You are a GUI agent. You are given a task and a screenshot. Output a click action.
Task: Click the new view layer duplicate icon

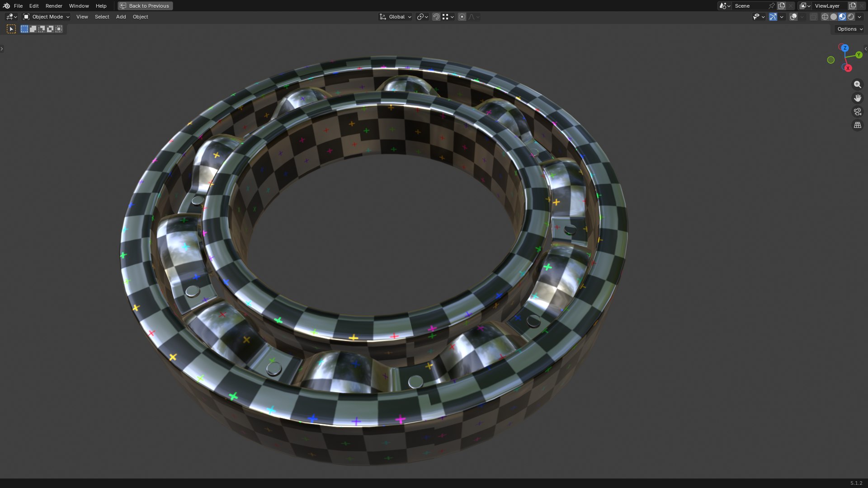point(853,6)
